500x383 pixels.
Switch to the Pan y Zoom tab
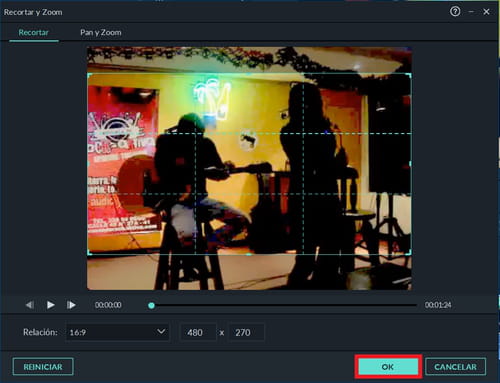[101, 32]
